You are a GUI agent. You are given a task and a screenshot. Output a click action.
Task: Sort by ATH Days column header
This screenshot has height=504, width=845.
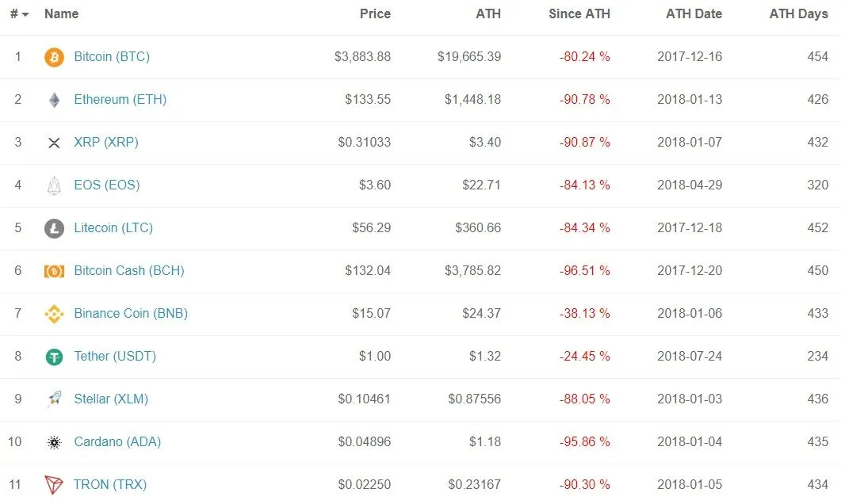[798, 14]
